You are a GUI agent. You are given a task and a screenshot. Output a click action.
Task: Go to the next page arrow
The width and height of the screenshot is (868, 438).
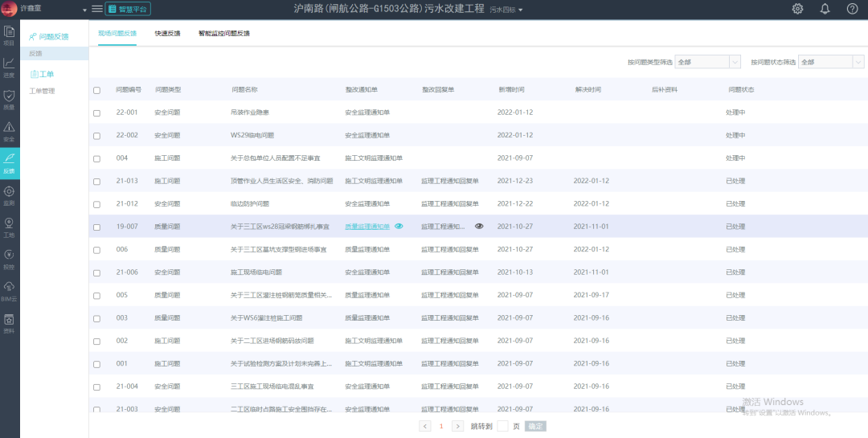pos(458,427)
